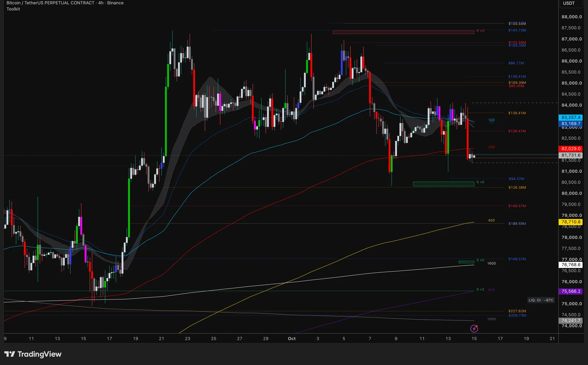The width and height of the screenshot is (588, 365).
Task: Click the $227.62M liquidity label
Action: [x=517, y=311]
